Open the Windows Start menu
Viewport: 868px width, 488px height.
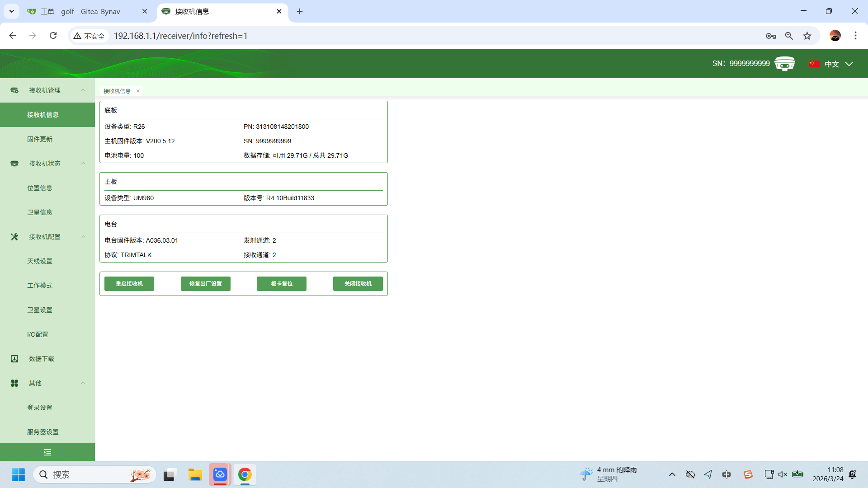click(x=18, y=474)
